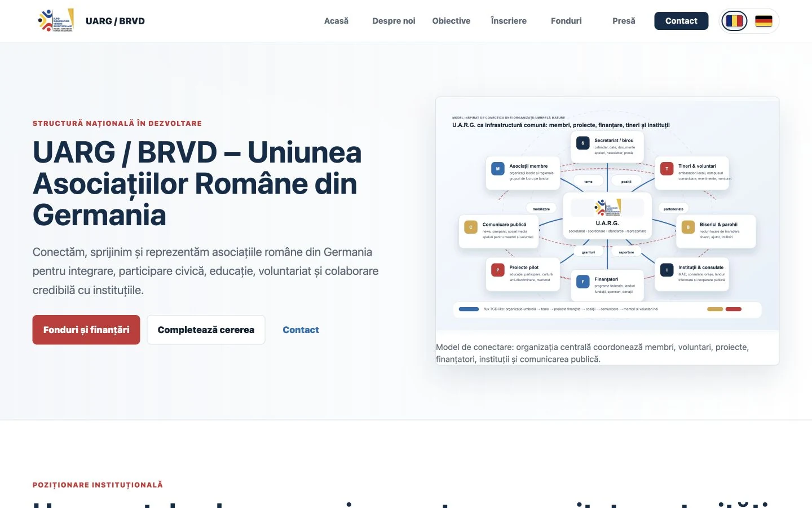Click the 'raportare' pill in the diagram
This screenshot has height=508, width=812.
tap(626, 252)
